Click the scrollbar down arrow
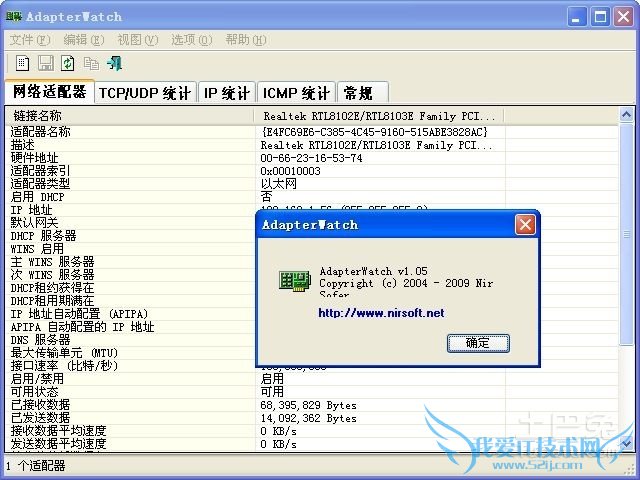This screenshot has width=640, height=480. point(626,442)
